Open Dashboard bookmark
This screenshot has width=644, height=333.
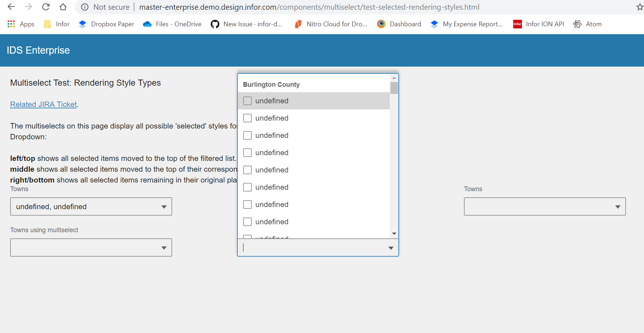399,24
